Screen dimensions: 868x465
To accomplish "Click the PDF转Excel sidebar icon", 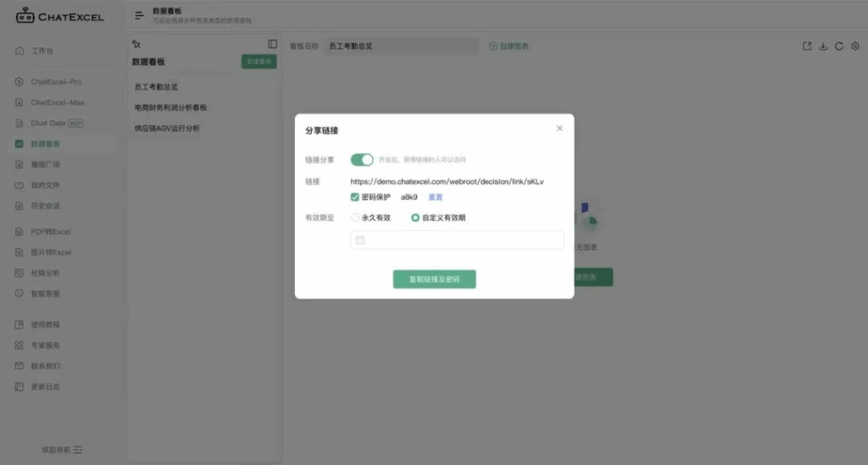I will pos(19,232).
